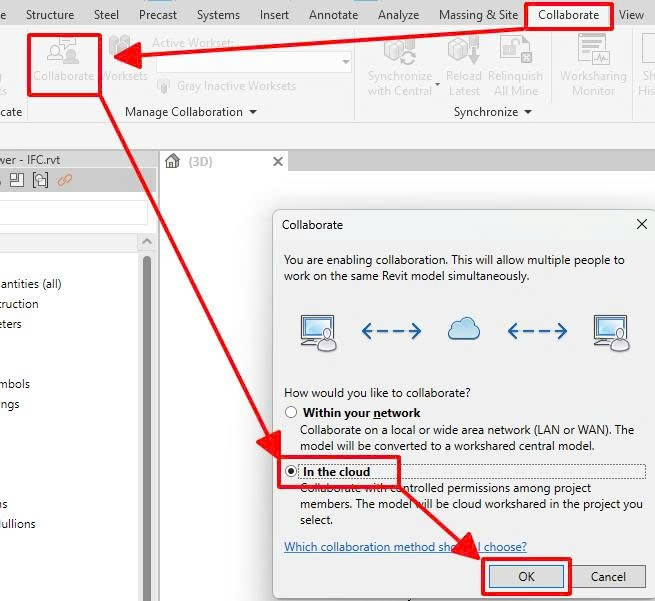Switch to the Systems tab
Screen dimensions: 655x601
[x=218, y=15]
